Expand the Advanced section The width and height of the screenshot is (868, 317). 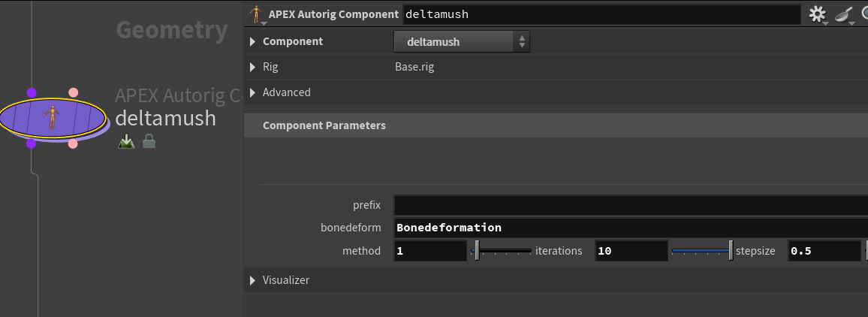[x=252, y=92]
